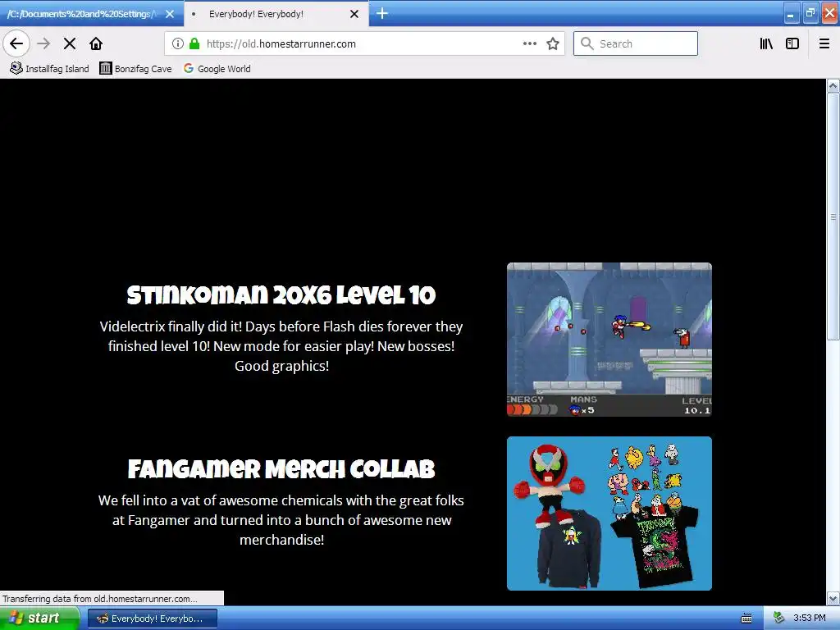Open the Google World bookmark
Viewport: 840px width, 630px height.
217,69
